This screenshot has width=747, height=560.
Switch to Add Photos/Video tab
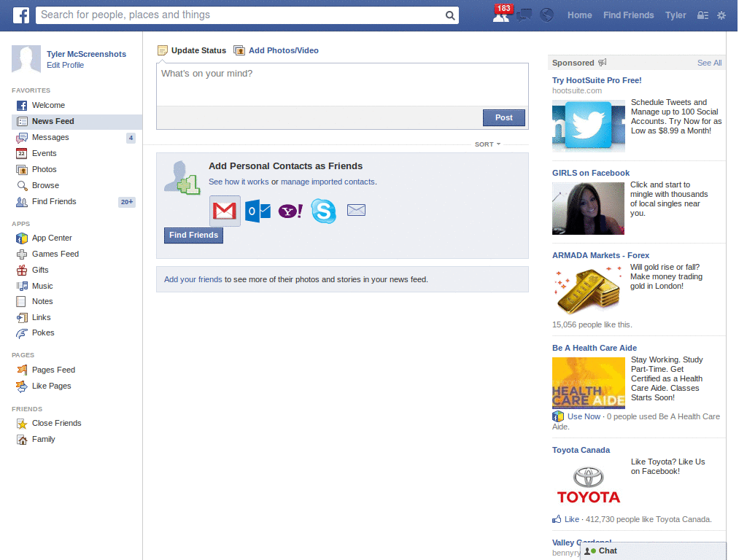click(x=276, y=50)
